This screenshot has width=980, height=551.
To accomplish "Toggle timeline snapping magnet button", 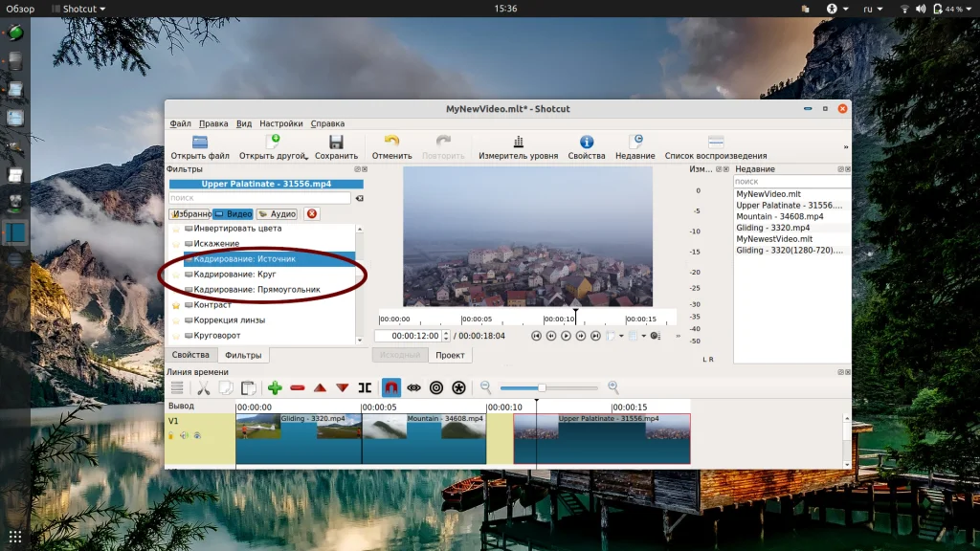I will (x=390, y=387).
